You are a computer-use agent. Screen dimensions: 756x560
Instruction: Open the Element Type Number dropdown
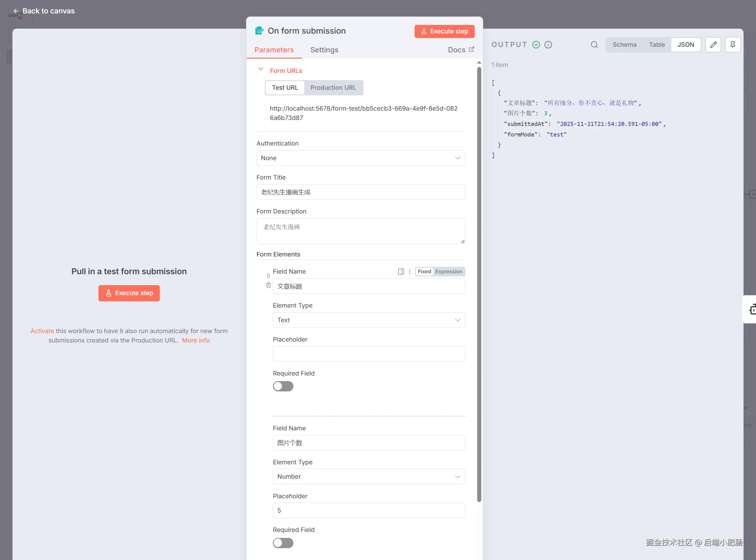pyautogui.click(x=369, y=476)
